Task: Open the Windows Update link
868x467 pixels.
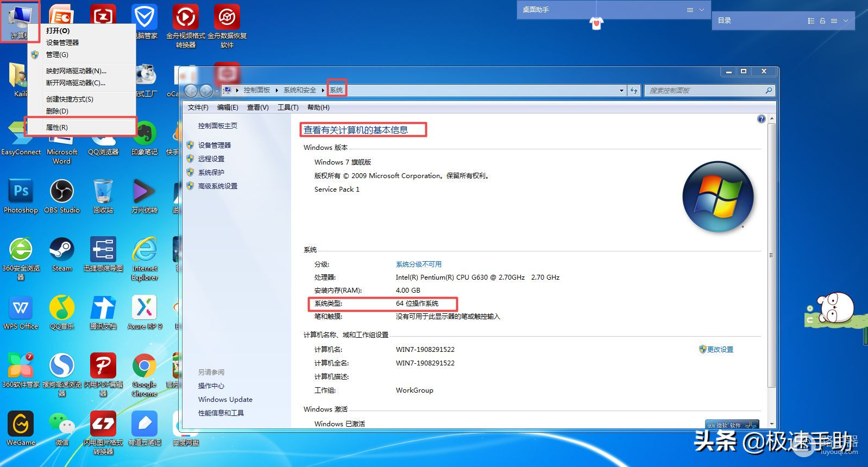Action: click(225, 399)
